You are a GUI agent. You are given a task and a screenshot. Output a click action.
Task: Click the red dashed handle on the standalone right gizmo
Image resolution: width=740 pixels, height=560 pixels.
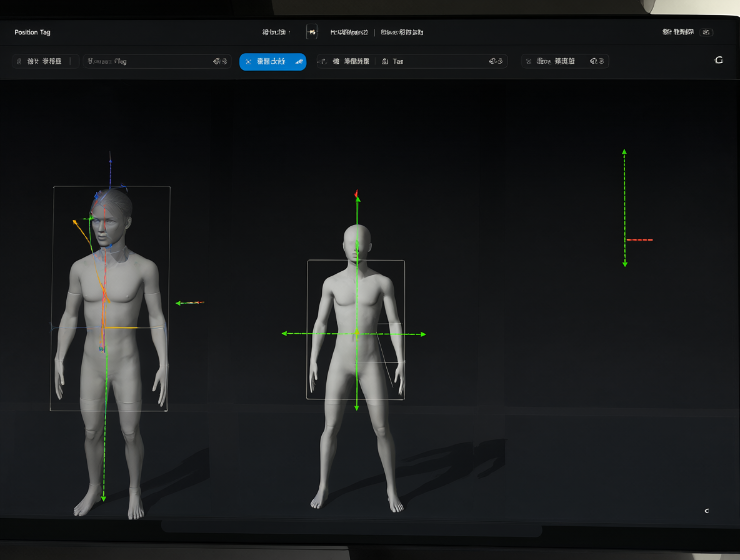[x=639, y=239]
